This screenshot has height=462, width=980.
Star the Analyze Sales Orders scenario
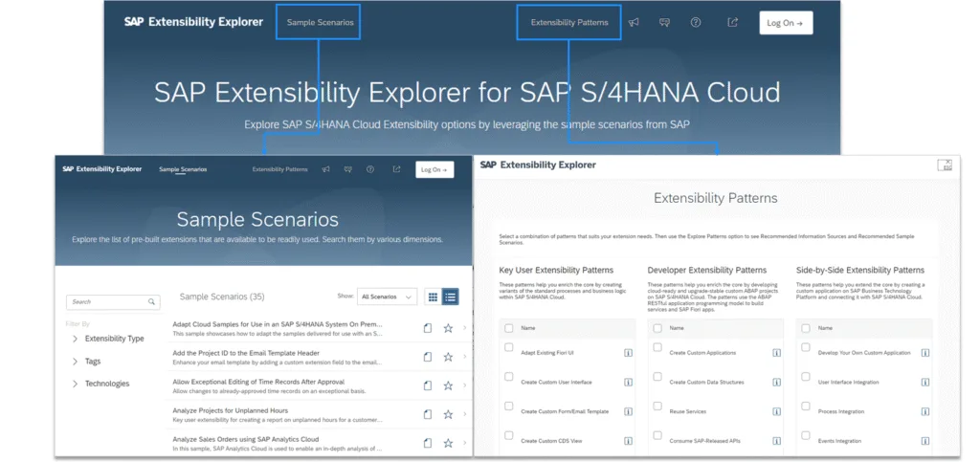tap(448, 443)
